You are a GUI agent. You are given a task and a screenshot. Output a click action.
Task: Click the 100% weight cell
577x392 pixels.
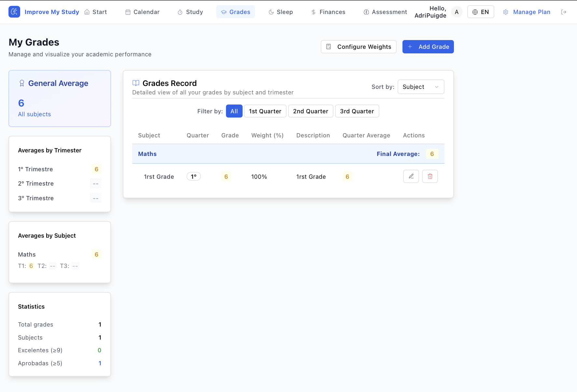click(259, 177)
